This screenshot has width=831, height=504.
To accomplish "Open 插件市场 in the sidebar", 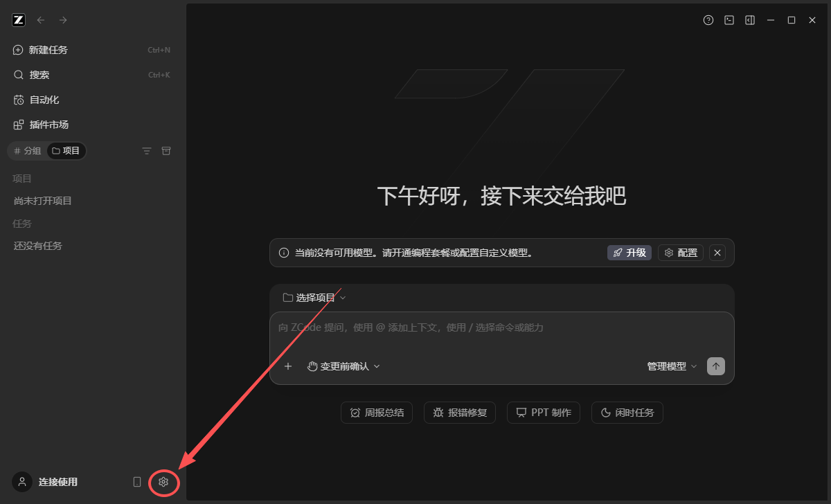I will 92,125.
